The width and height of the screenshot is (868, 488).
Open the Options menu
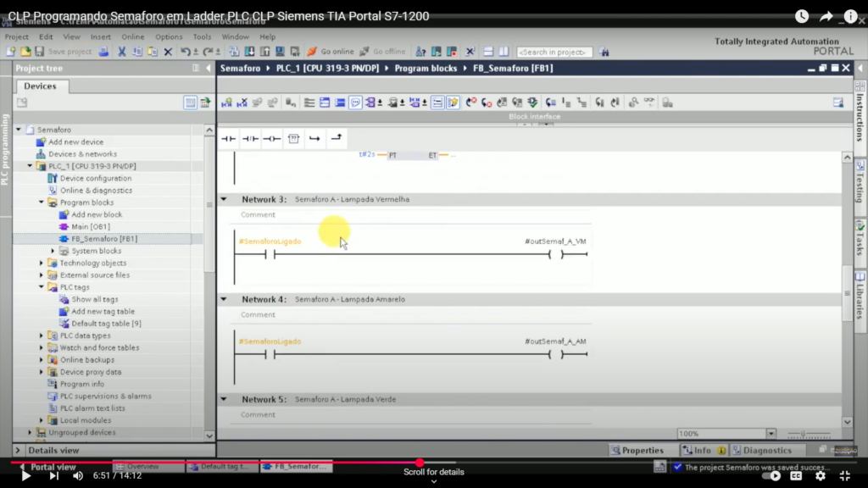click(169, 36)
